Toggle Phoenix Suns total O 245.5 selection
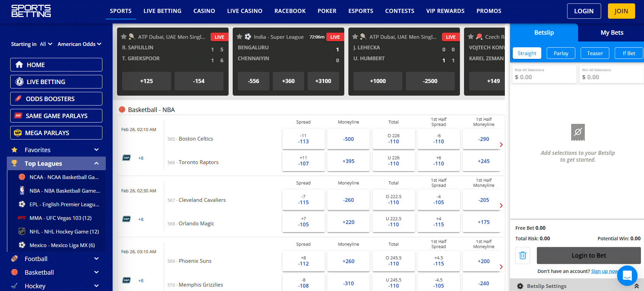644x291 pixels. click(x=394, y=261)
